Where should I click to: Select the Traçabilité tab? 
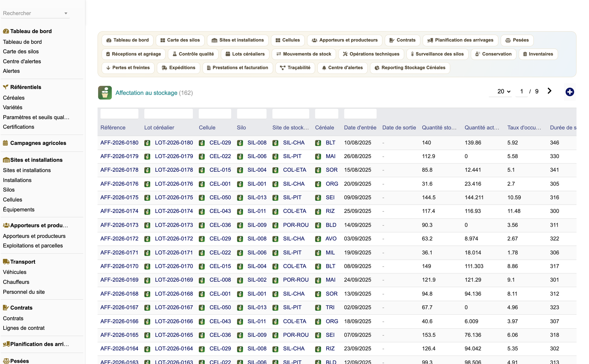[295, 68]
